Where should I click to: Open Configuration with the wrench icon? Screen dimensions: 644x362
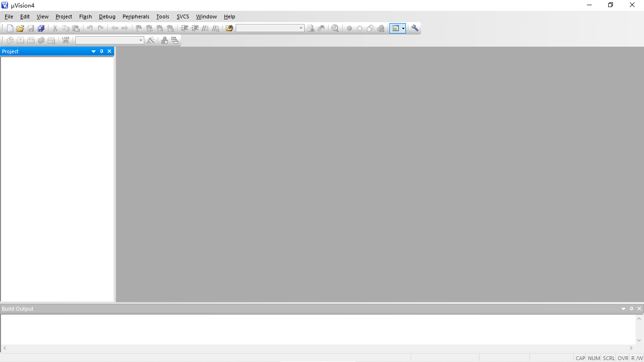point(415,28)
